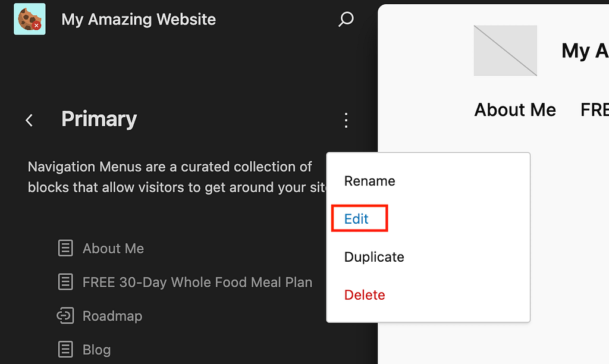
Task: Open the three-dot options menu next to Primary
Action: coord(346,120)
